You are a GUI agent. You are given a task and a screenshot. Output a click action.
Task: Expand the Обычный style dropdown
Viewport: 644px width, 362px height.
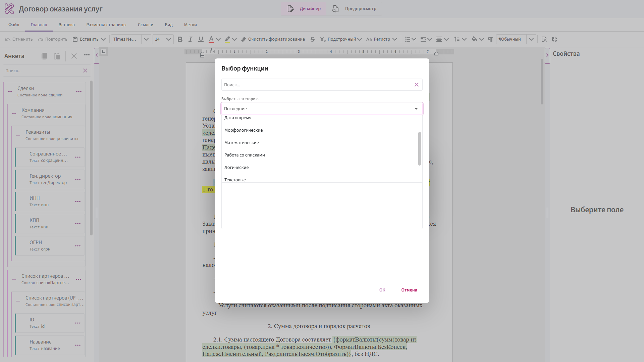pyautogui.click(x=531, y=39)
